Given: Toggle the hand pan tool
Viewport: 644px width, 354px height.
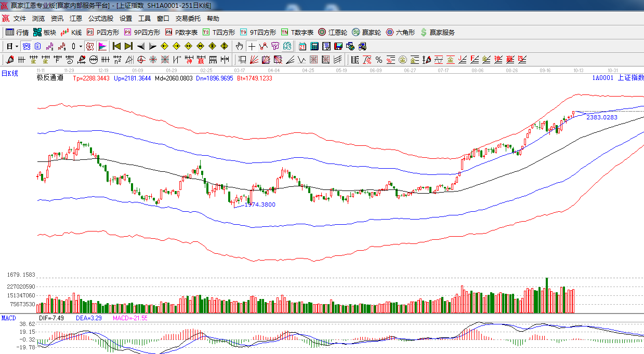Looking at the screenshot, I should (x=240, y=46).
